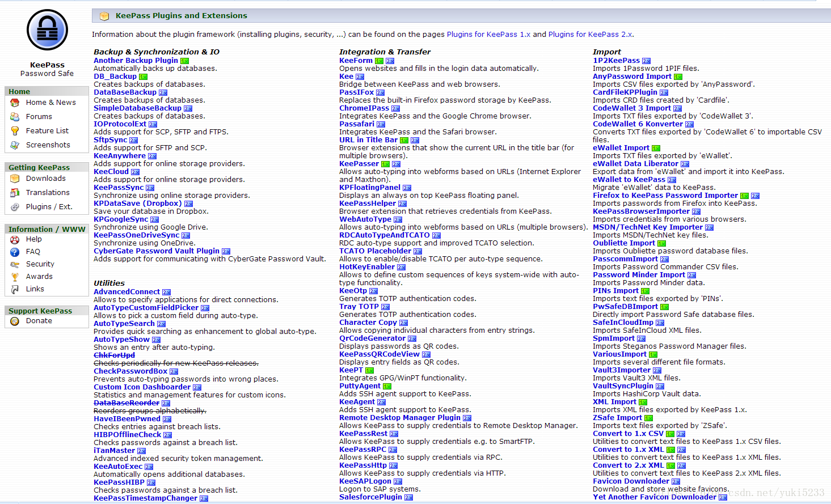Click the 1.x badge beside AnyPassword Import

click(x=678, y=77)
